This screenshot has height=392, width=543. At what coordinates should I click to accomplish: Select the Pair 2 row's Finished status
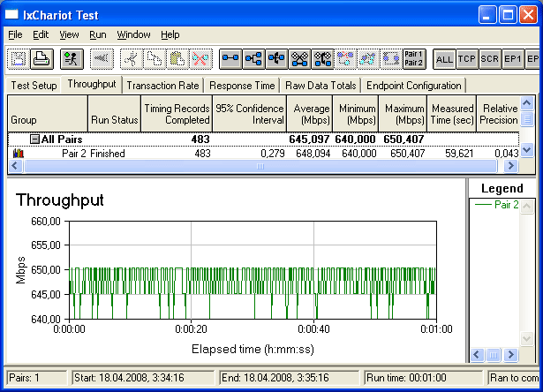pos(108,154)
